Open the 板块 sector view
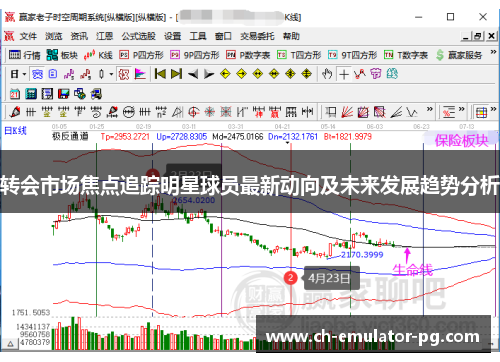500x362 pixels. click(x=62, y=55)
